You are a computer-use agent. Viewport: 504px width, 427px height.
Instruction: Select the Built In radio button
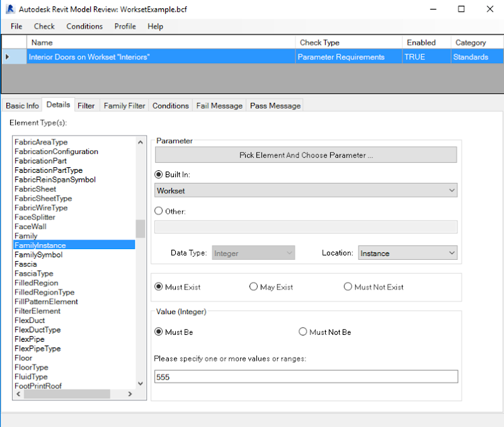pos(159,175)
